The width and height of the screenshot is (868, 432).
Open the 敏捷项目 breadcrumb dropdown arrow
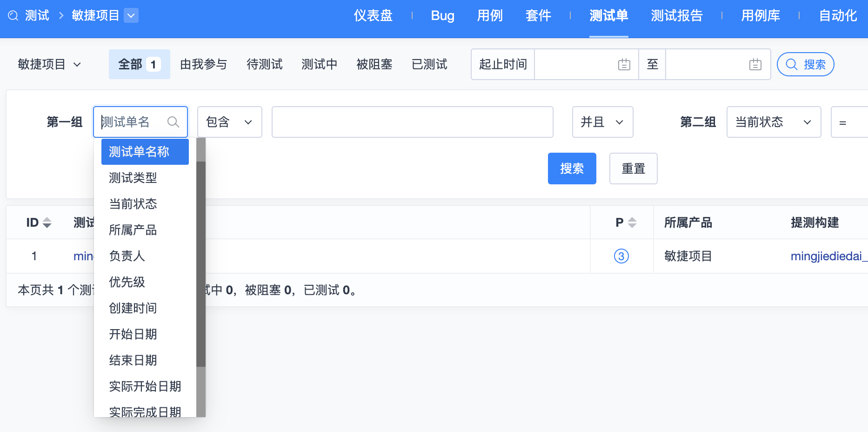click(x=131, y=16)
